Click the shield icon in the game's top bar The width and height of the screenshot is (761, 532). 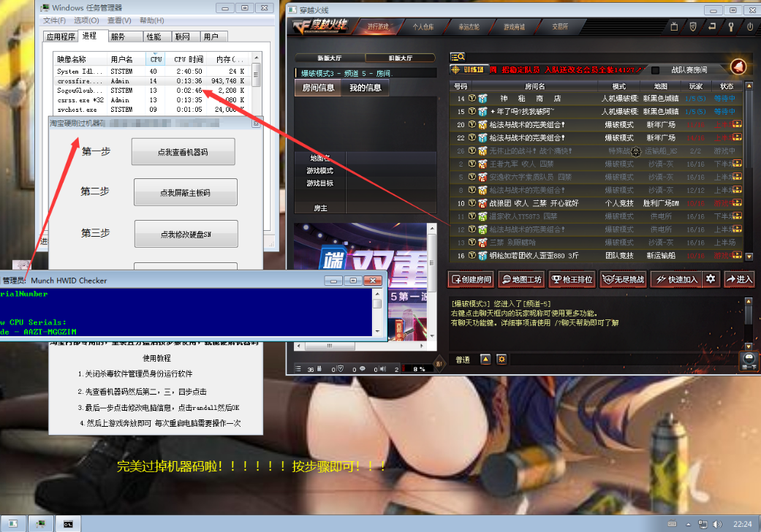pyautogui.click(x=693, y=26)
